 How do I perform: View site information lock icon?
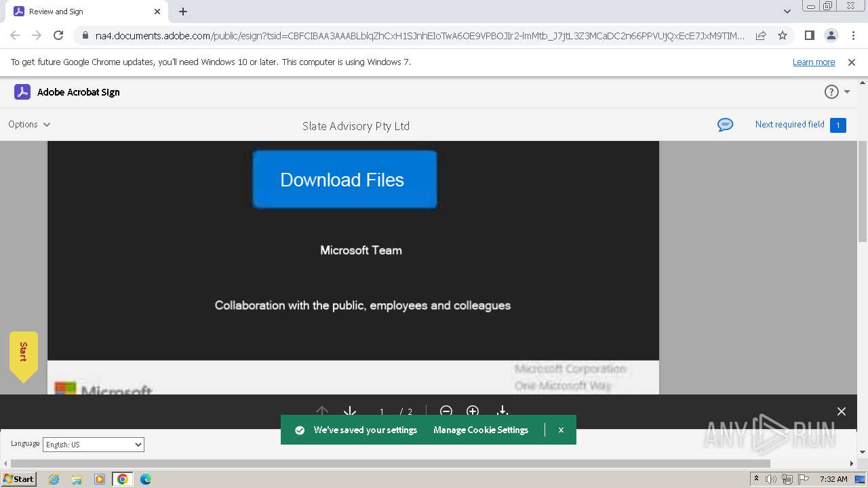pyautogui.click(x=85, y=35)
